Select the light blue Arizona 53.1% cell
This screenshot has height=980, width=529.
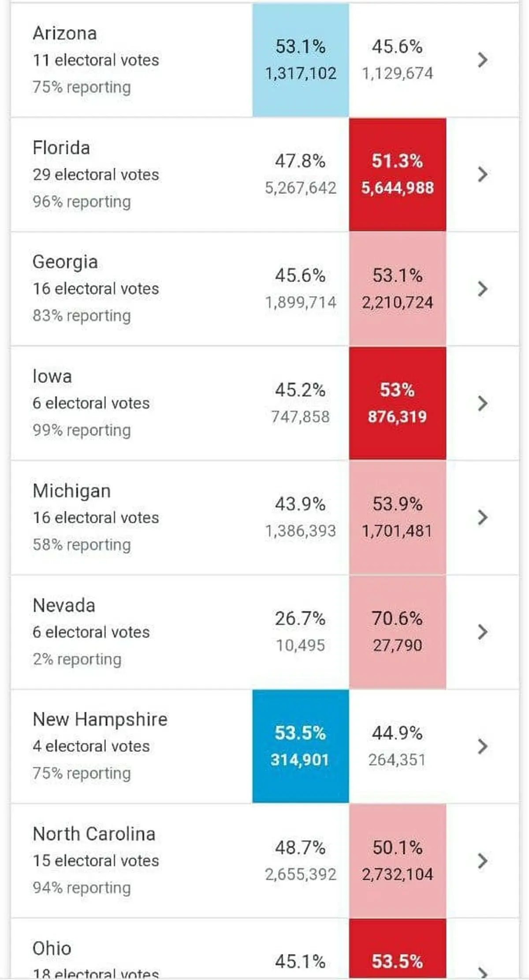[x=301, y=60]
